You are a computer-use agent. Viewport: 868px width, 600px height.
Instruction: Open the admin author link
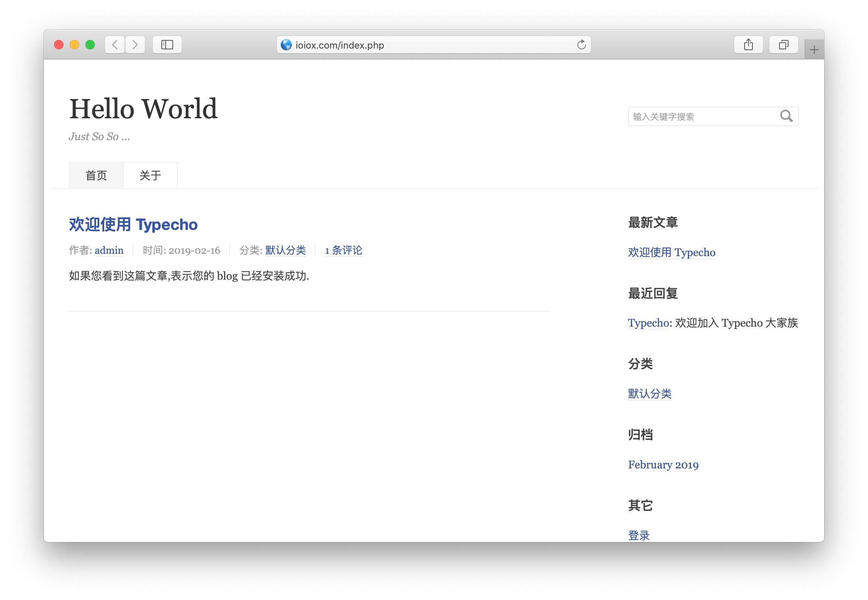[109, 250]
